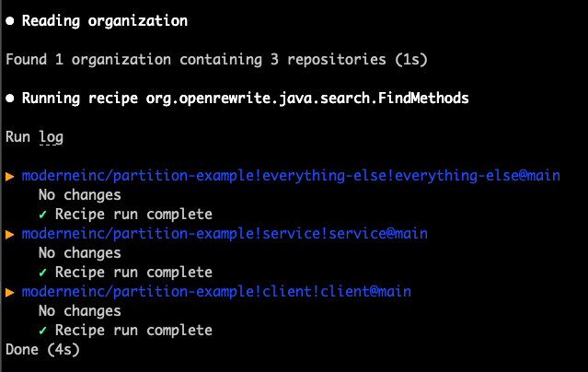Open moderneinc/partition-example!service!service@main link

(x=225, y=234)
